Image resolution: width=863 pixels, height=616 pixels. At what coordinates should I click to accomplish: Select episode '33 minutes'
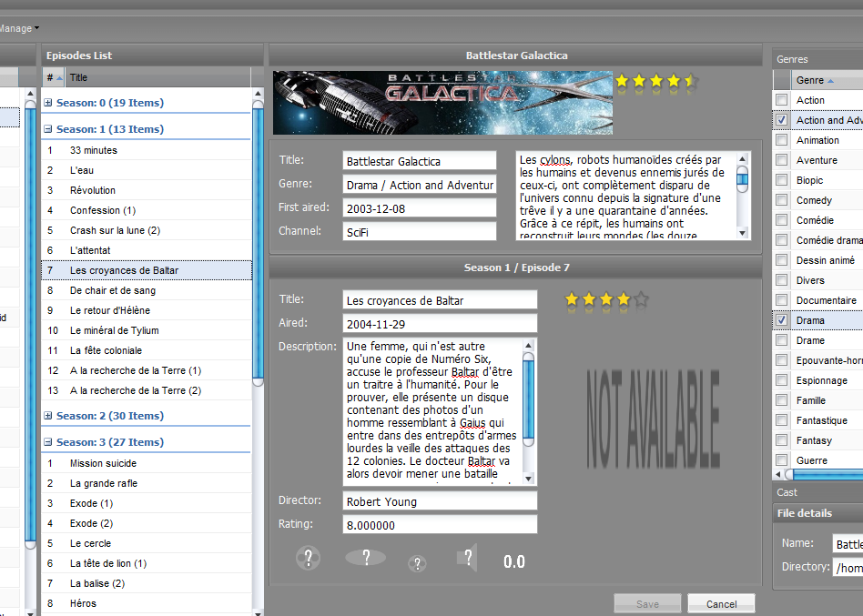pyautogui.click(x=147, y=150)
